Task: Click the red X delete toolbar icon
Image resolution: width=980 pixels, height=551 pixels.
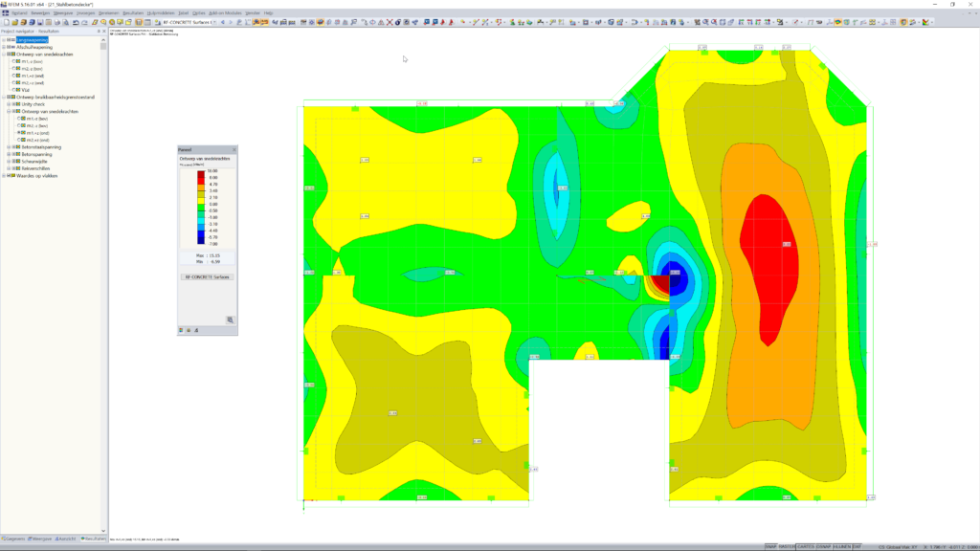Action: coord(390,21)
